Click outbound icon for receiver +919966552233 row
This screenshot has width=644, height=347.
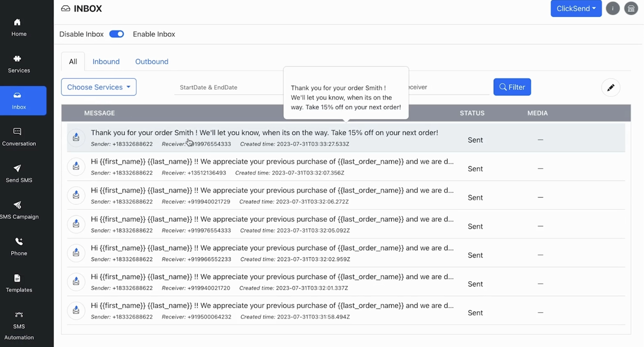click(x=76, y=252)
